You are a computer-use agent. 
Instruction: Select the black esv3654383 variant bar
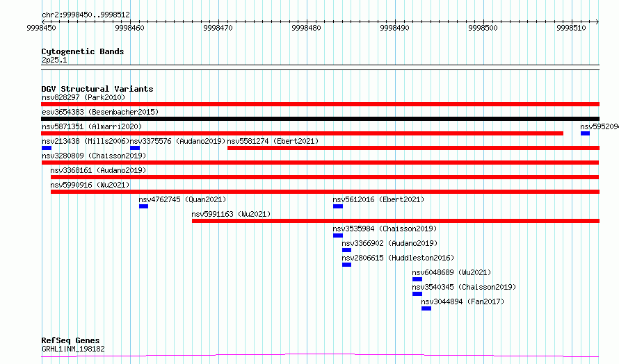click(320, 119)
